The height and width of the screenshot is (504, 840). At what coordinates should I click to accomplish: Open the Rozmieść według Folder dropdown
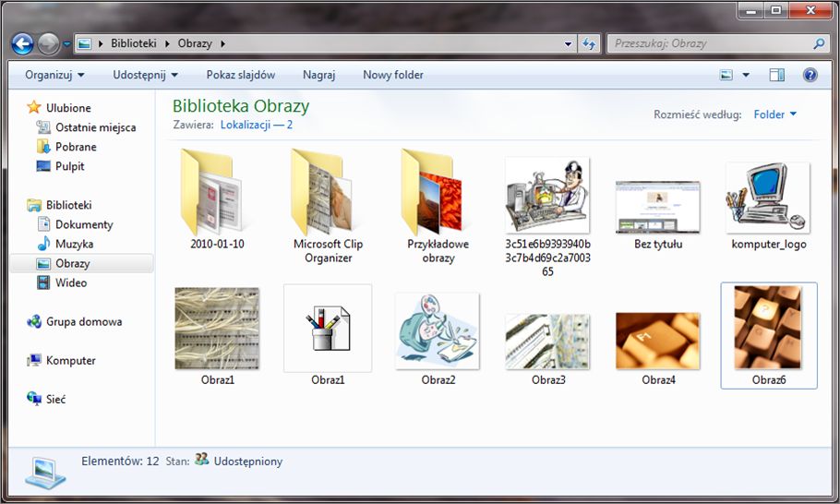(x=774, y=114)
